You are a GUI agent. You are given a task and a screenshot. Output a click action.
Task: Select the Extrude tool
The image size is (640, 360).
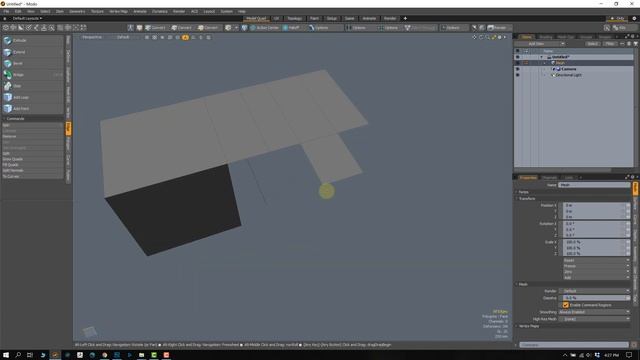[x=33, y=40]
